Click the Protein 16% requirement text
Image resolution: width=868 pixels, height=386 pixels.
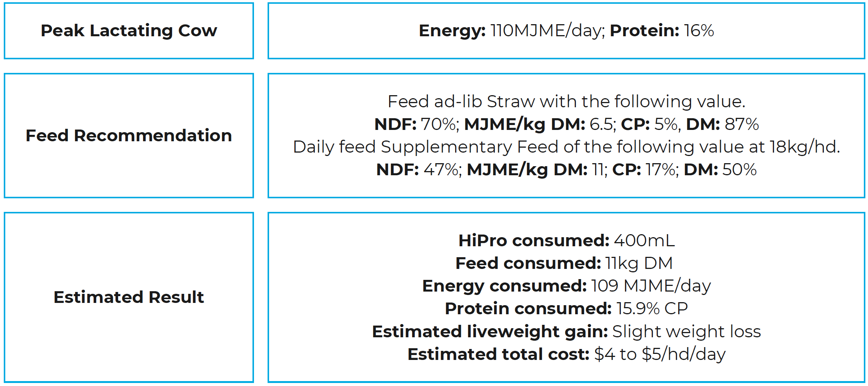click(662, 31)
